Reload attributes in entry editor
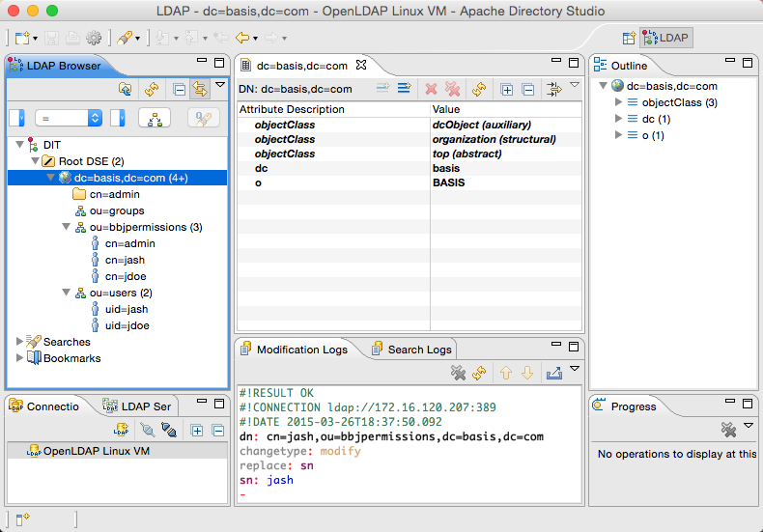This screenshot has width=763, height=532. (479, 89)
